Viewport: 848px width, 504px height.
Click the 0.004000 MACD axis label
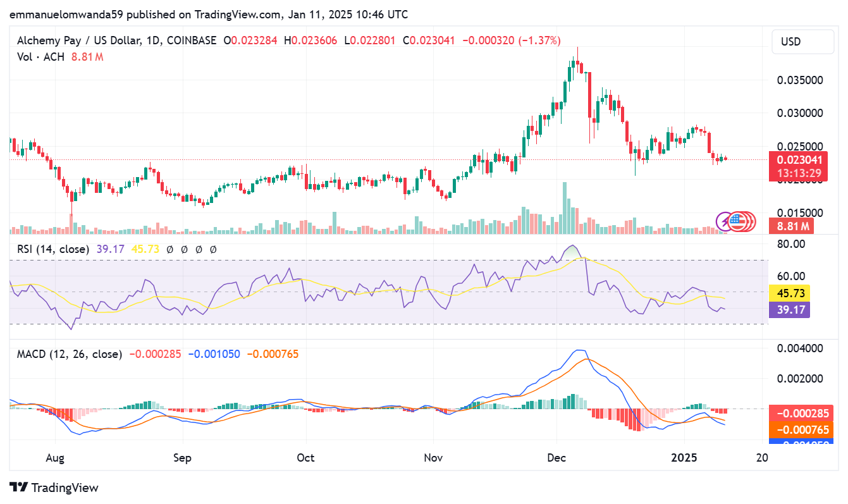click(799, 348)
